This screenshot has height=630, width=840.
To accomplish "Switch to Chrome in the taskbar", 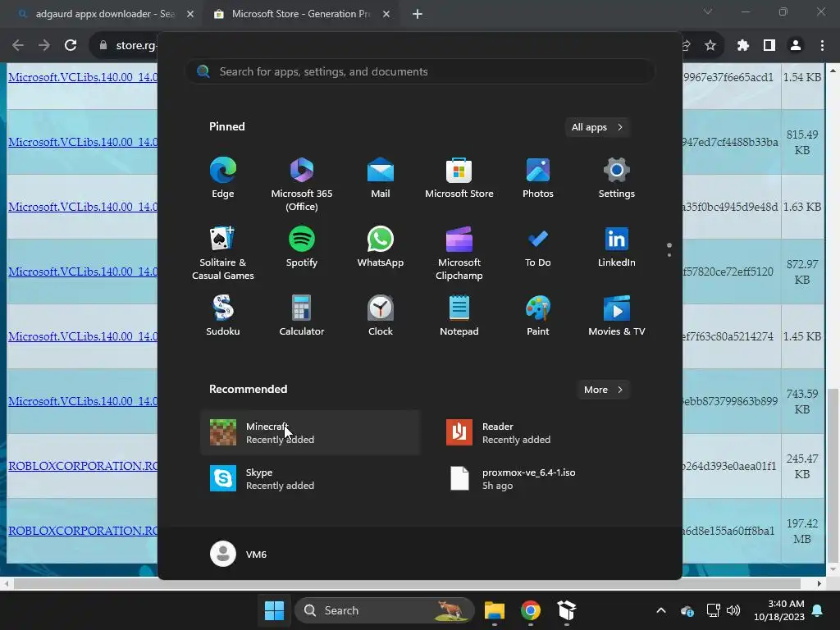I will 531,610.
